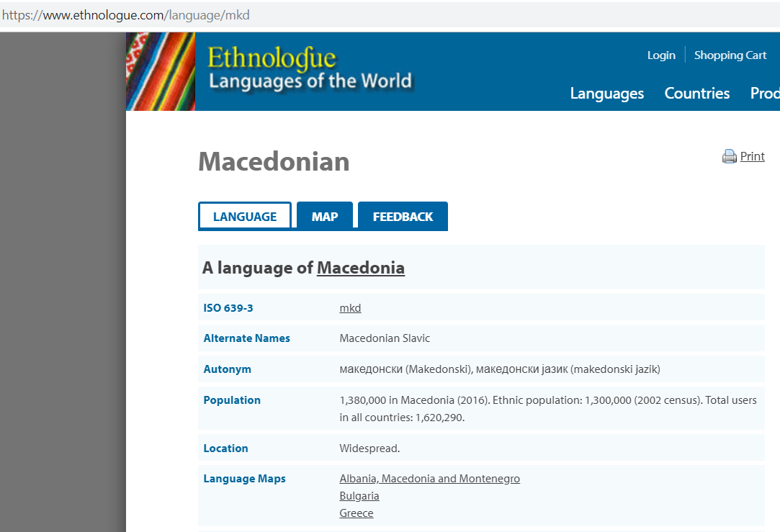Click the Population row label
Screen dimensions: 780x532
click(232, 400)
